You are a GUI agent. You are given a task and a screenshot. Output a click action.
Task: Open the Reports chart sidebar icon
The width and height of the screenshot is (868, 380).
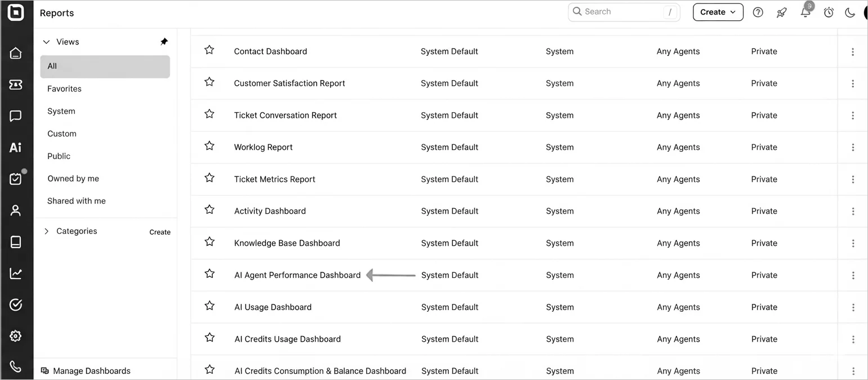16,273
